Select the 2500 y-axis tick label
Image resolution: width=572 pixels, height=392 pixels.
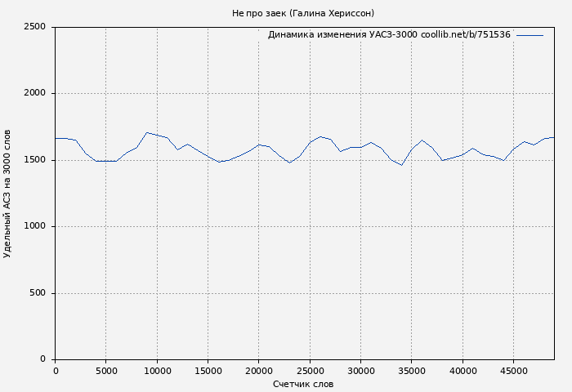pos(34,27)
